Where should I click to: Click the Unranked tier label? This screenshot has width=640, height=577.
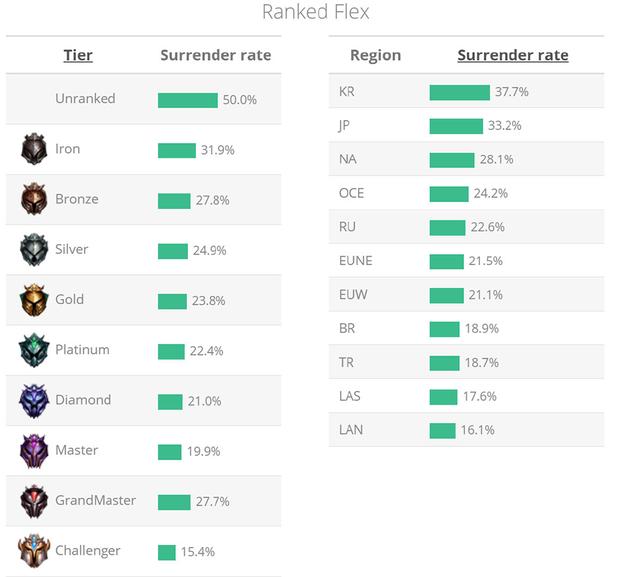click(85, 99)
